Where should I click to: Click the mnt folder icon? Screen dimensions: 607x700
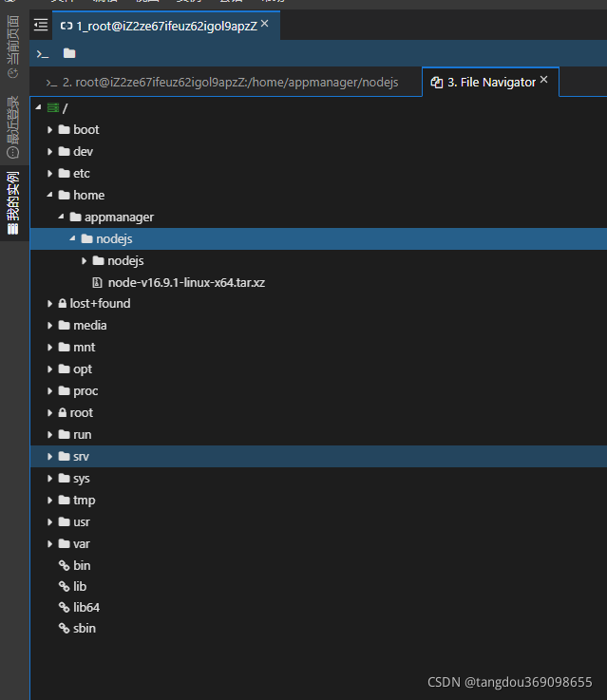pos(65,348)
